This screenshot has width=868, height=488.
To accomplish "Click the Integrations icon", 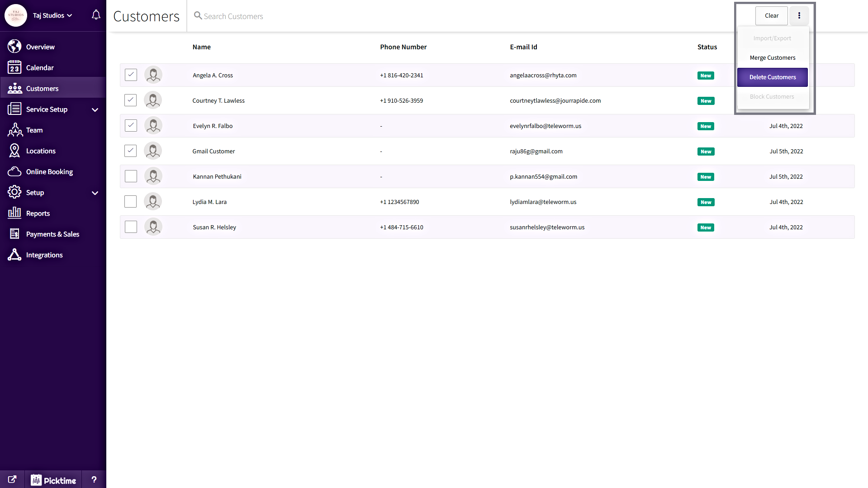I will (x=14, y=255).
